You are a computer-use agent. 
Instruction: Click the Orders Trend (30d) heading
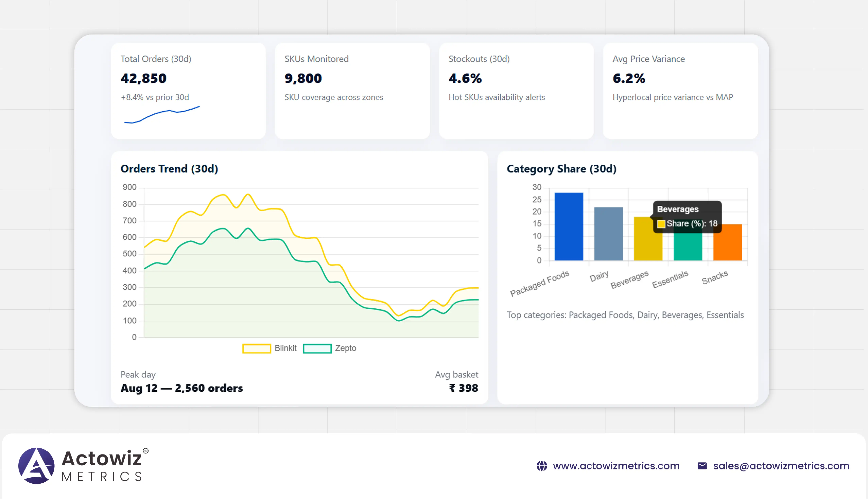[169, 169]
